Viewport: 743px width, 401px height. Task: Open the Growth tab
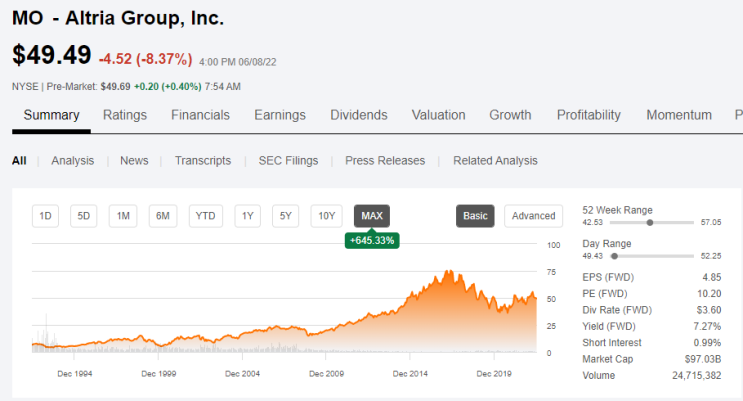510,115
